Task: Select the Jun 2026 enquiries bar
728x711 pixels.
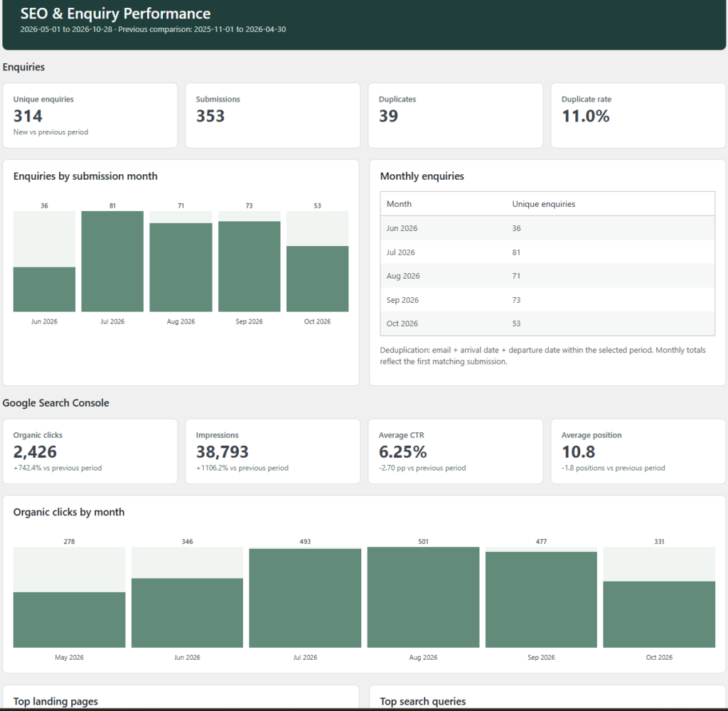Action: click(x=44, y=289)
